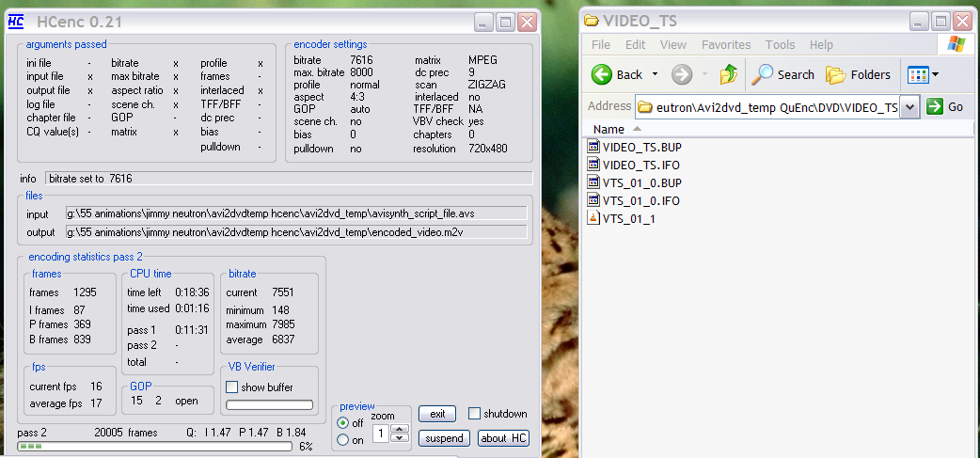
Task: Click the ZIGZAG scan value
Action: [x=487, y=85]
